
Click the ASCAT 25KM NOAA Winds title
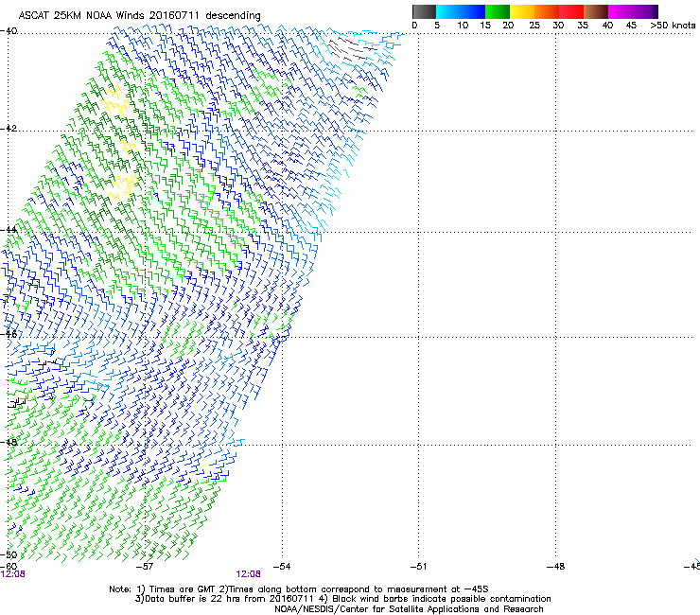139,15
